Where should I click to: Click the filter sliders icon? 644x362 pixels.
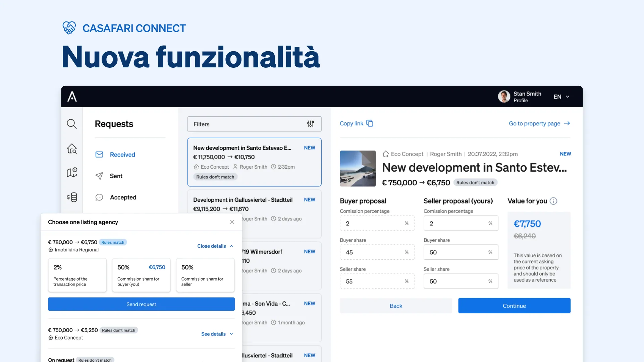pos(311,124)
